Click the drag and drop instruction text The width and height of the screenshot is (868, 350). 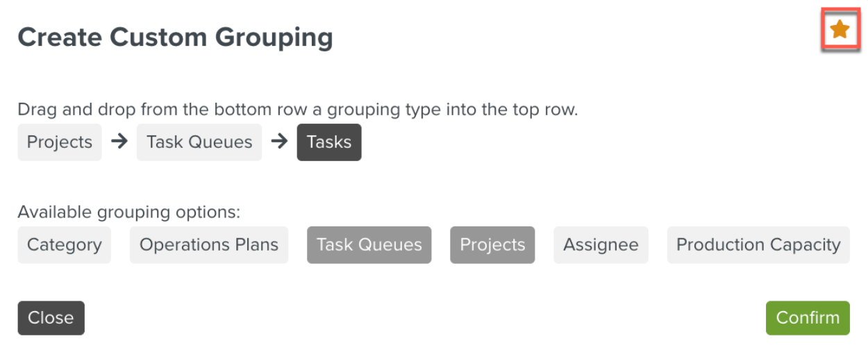(x=297, y=110)
